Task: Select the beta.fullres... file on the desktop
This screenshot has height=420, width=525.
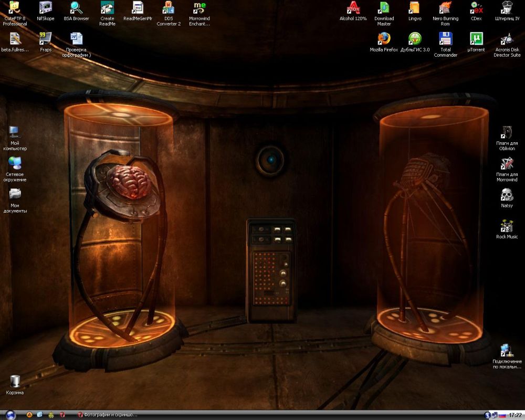Action: 15,42
